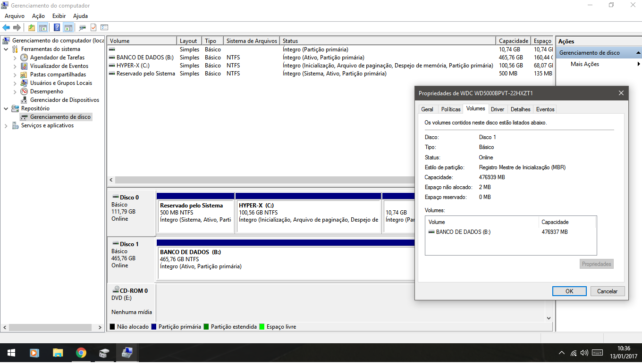Switch to the Geral tab
This screenshot has width=642, height=364.
(x=427, y=109)
